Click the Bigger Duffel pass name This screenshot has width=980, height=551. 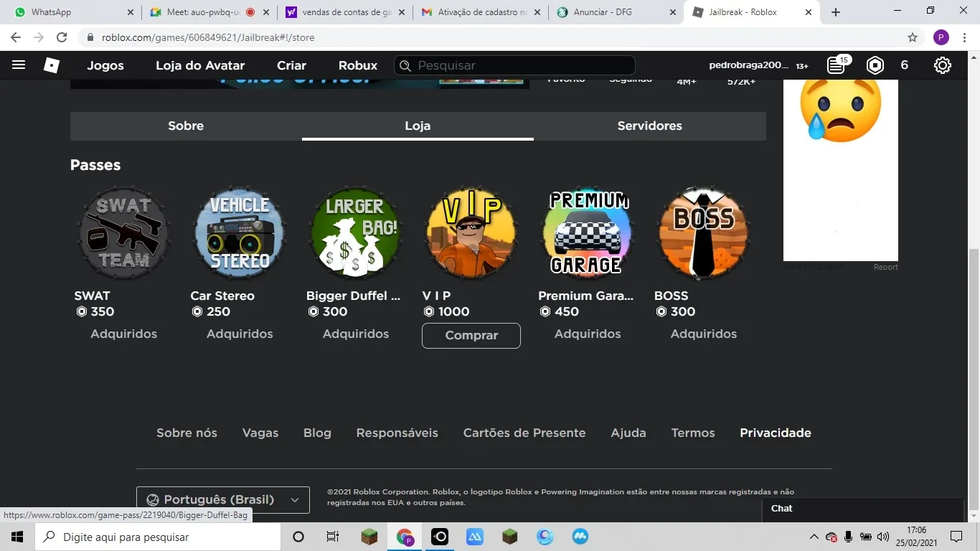[354, 296]
